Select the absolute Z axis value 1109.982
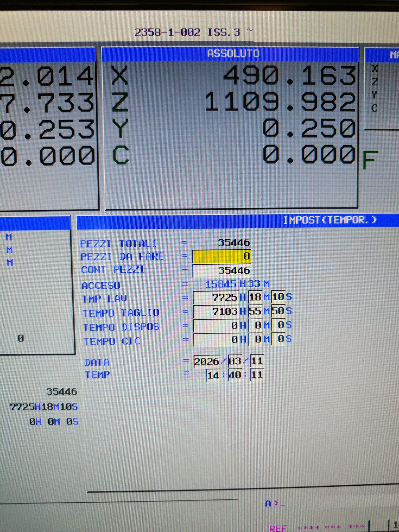The width and height of the screenshot is (399, 532). click(280, 102)
